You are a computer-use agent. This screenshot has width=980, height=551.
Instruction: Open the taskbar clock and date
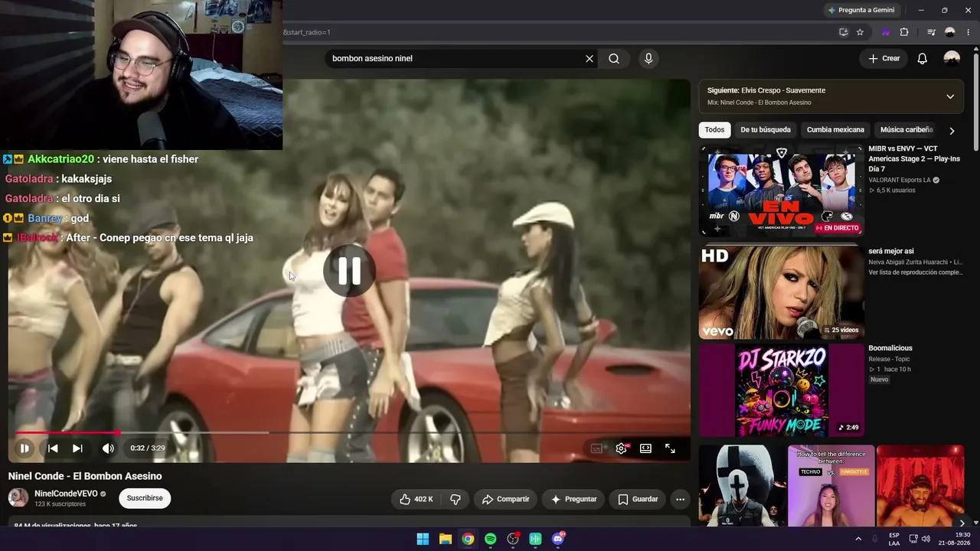coord(955,539)
